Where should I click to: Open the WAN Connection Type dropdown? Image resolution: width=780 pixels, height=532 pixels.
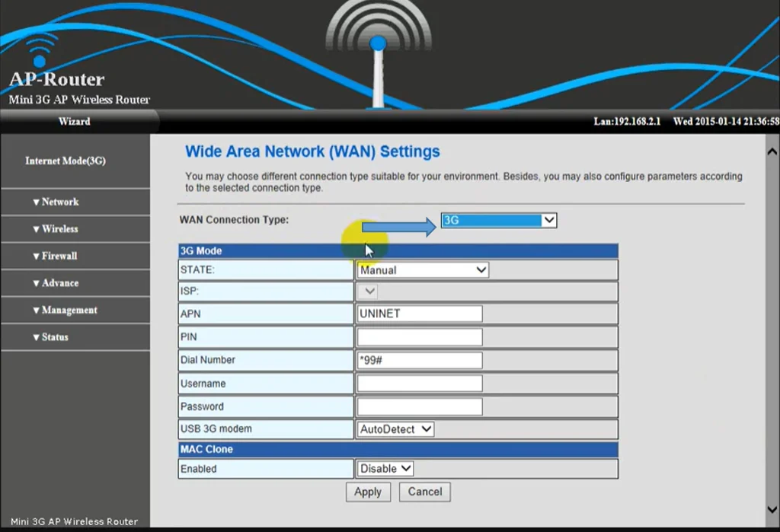click(499, 221)
